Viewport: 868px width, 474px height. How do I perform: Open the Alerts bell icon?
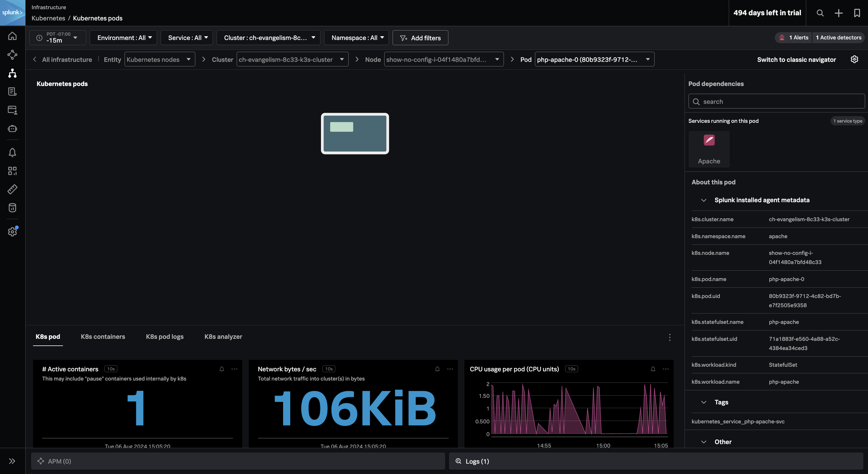coord(12,153)
